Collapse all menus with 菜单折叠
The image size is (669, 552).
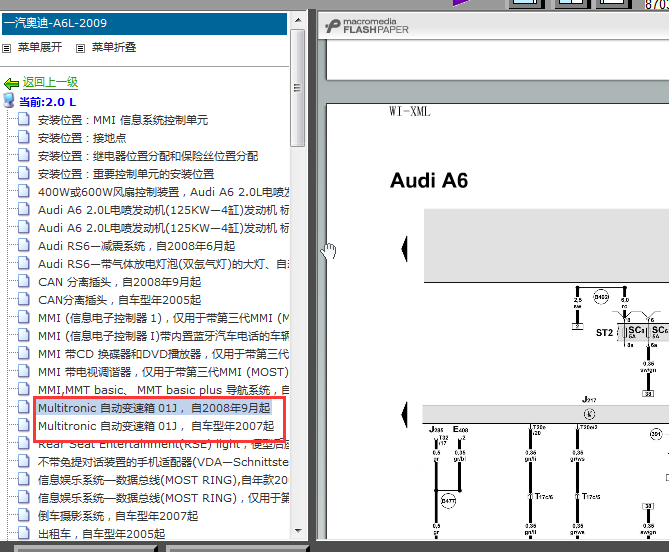113,47
